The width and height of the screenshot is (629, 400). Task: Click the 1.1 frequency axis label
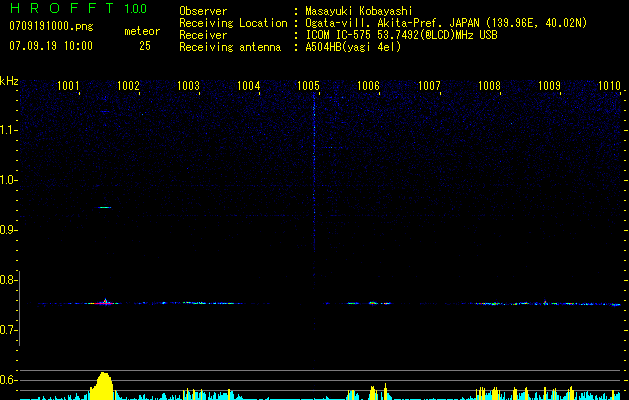tap(8, 130)
